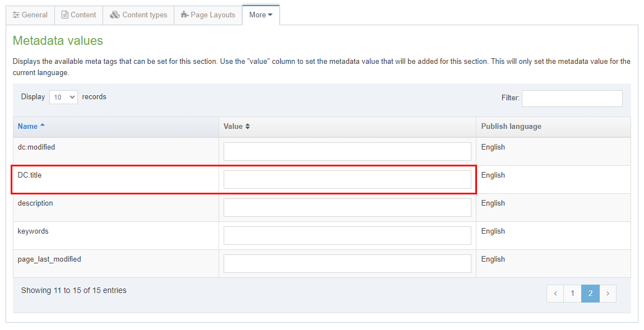
Task: Click the description value input box
Action: [347, 207]
